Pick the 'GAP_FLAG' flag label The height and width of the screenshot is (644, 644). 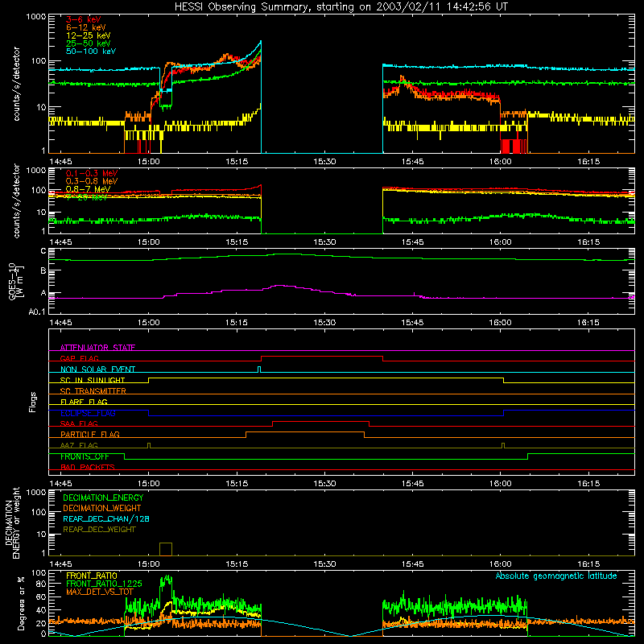point(79,358)
